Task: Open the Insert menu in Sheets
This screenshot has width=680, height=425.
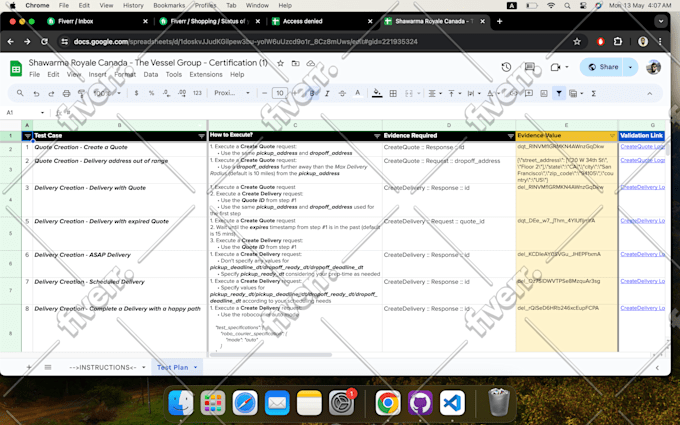Action: point(97,75)
